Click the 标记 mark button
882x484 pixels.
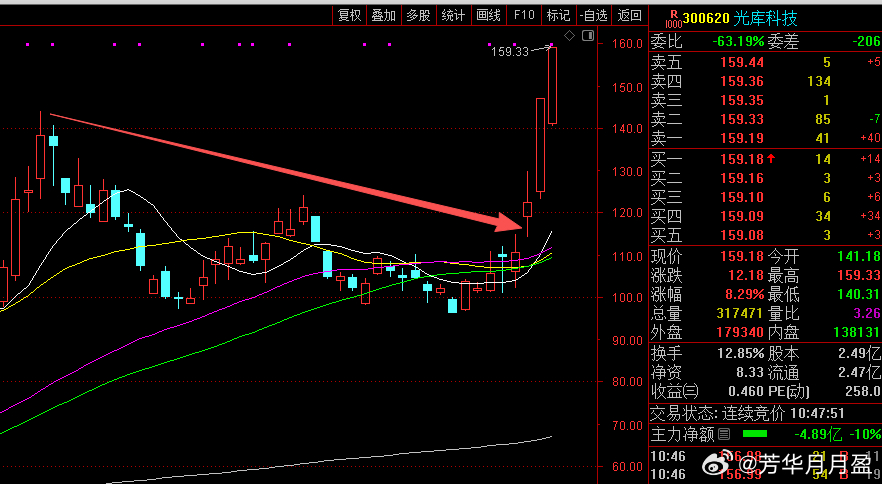[558, 15]
